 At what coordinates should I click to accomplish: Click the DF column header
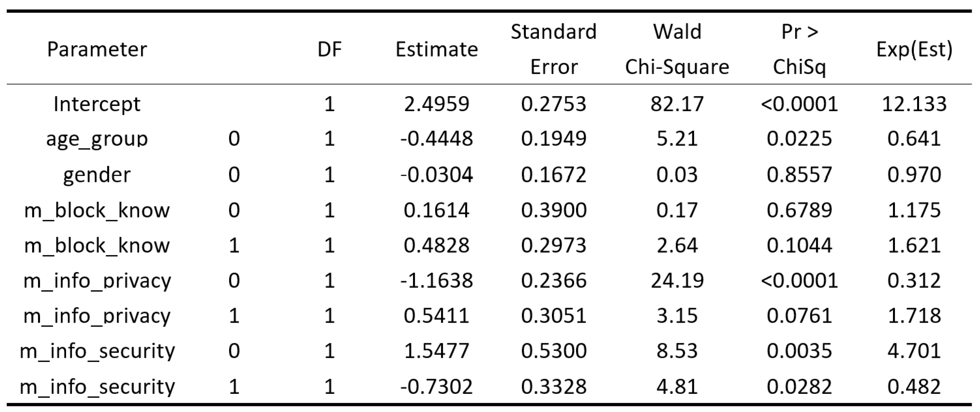330,49
